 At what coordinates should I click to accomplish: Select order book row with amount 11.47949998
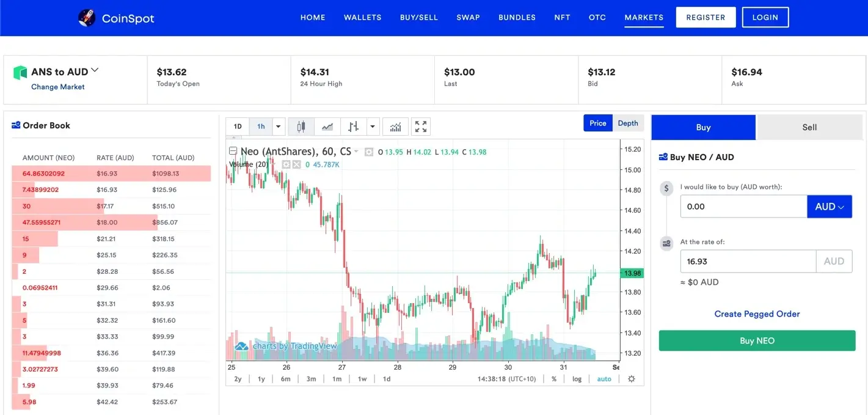pyautogui.click(x=111, y=353)
